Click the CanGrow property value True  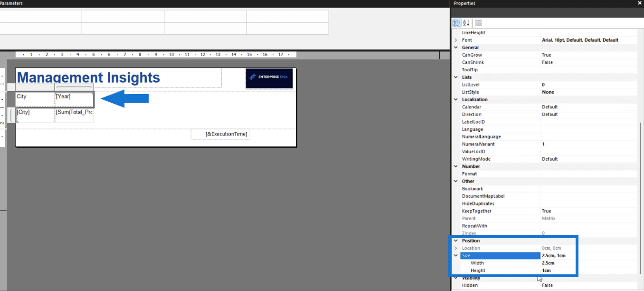pyautogui.click(x=589, y=55)
